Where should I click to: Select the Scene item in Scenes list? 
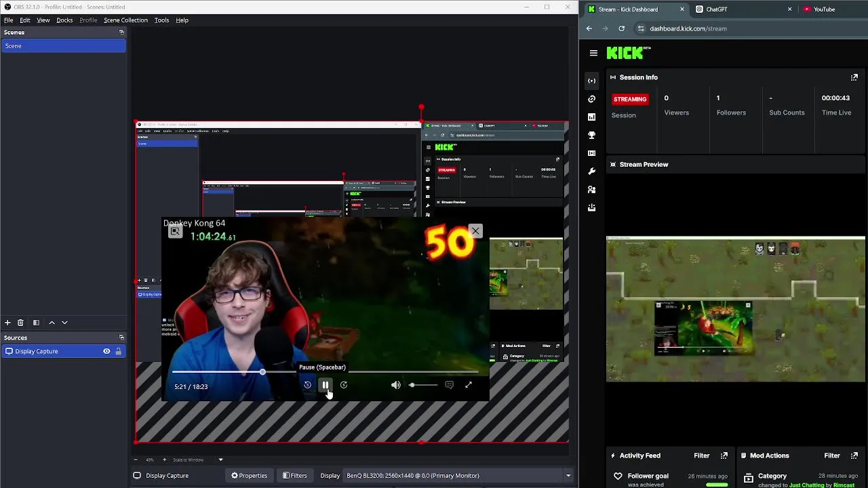coord(63,45)
